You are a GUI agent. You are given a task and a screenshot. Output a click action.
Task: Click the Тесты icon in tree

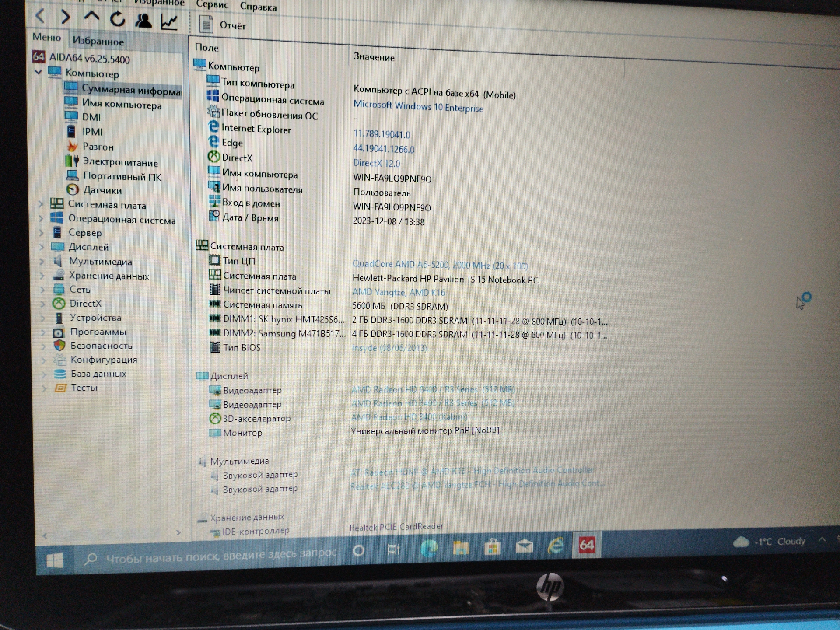point(60,388)
